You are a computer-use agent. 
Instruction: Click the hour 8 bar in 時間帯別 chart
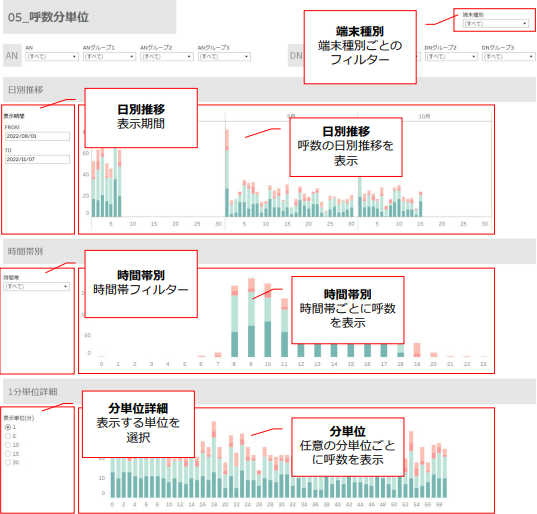tap(235, 322)
